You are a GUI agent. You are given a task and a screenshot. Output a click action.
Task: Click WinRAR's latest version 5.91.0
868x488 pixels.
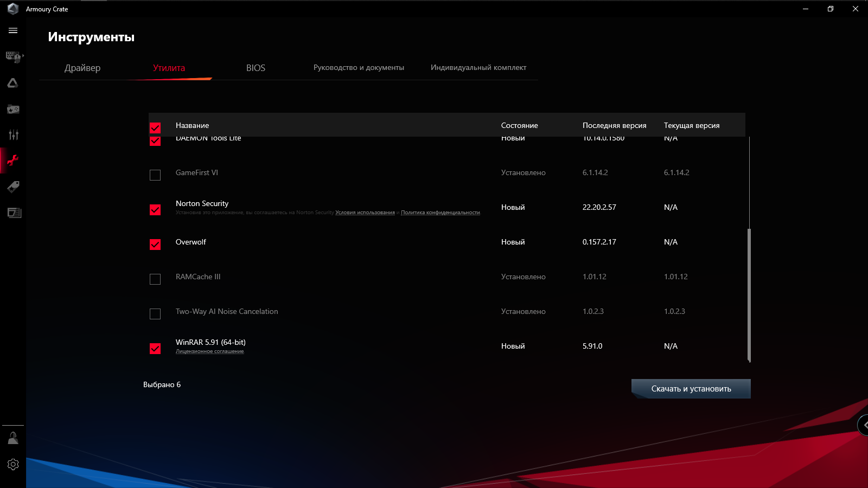[592, 346]
